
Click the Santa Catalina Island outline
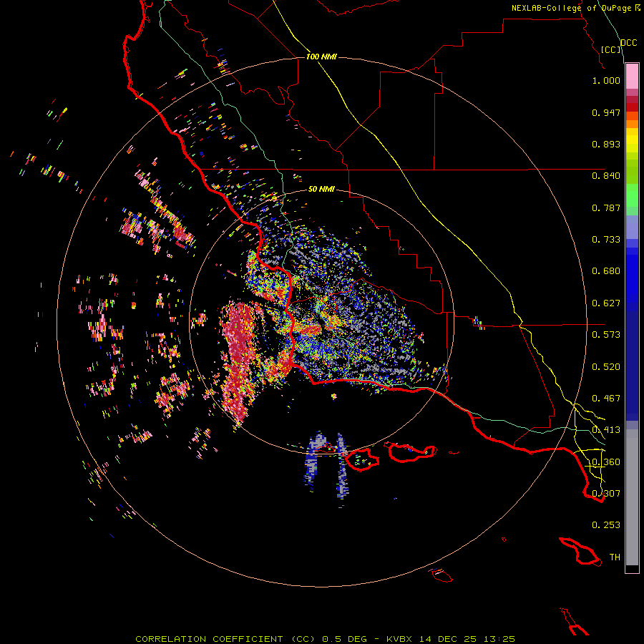[580, 552]
